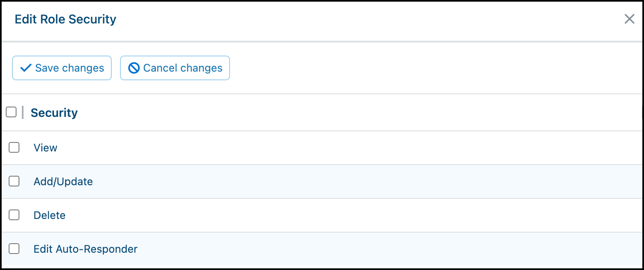Select the Edit Auto-Responder label

[x=85, y=249]
